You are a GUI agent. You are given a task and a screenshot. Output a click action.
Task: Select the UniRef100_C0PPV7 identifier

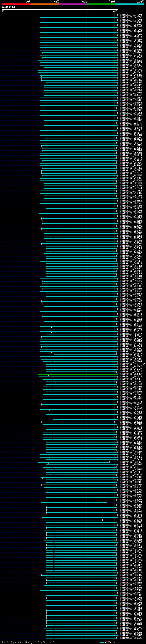coord(131,213)
